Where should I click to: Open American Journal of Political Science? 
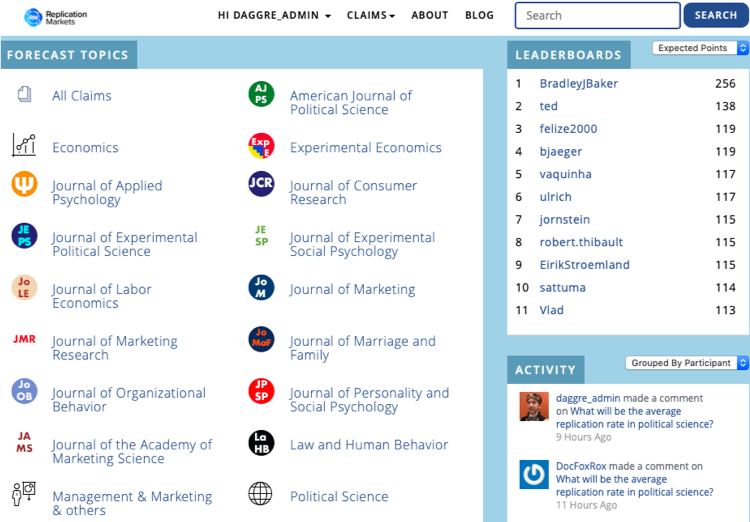point(351,102)
